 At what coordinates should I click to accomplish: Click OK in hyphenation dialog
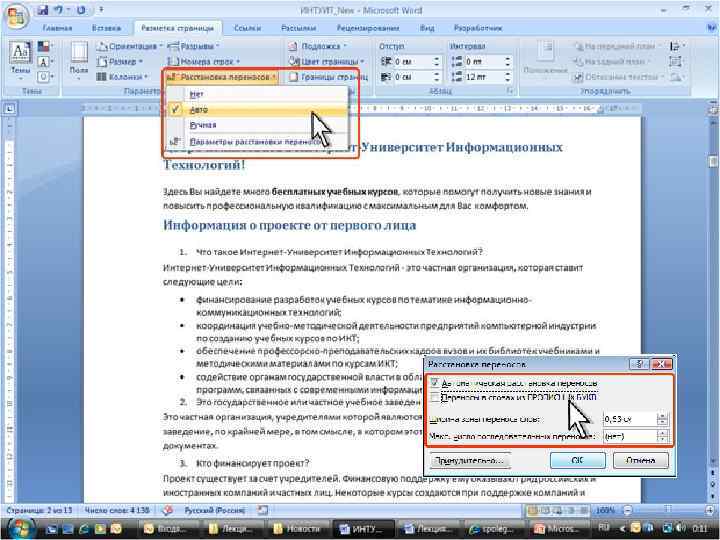click(x=578, y=460)
